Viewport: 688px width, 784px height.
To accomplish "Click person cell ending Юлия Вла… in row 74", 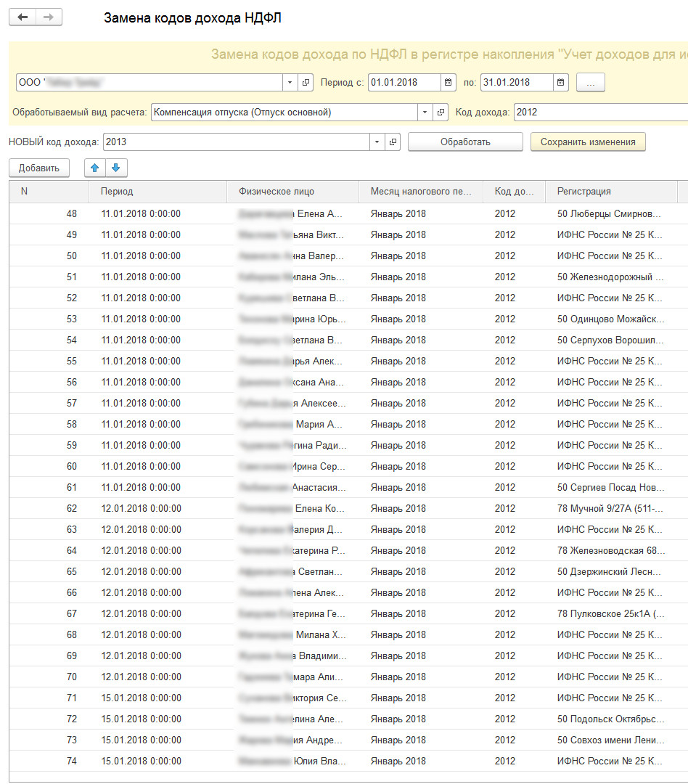I will 292,761.
